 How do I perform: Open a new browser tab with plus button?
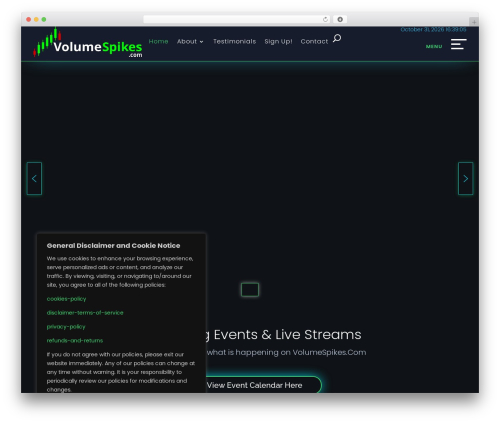pyautogui.click(x=474, y=22)
